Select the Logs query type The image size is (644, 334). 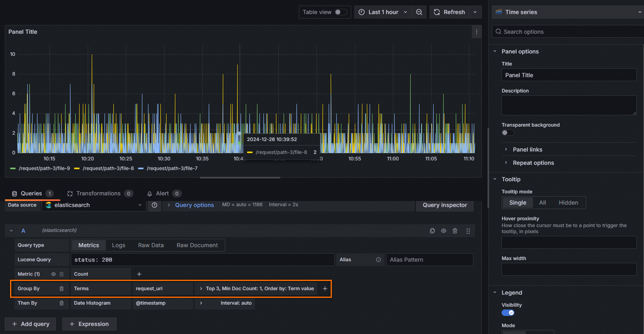click(x=118, y=245)
